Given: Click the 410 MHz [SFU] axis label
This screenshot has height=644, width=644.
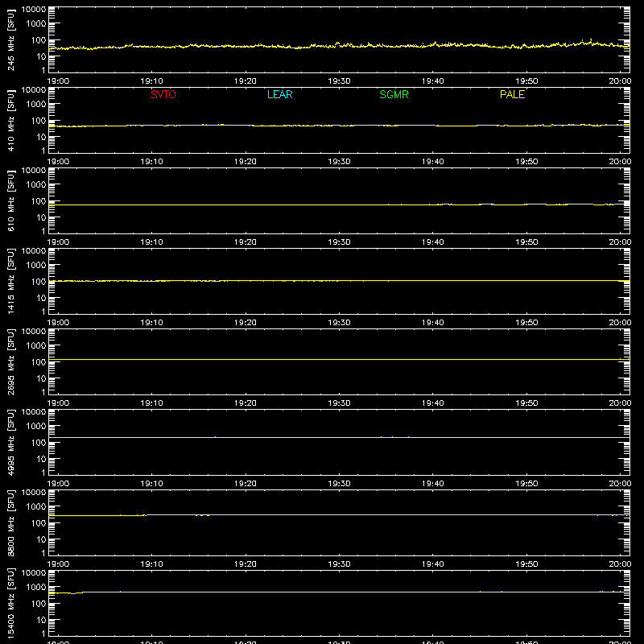Looking at the screenshot, I should point(10,120).
